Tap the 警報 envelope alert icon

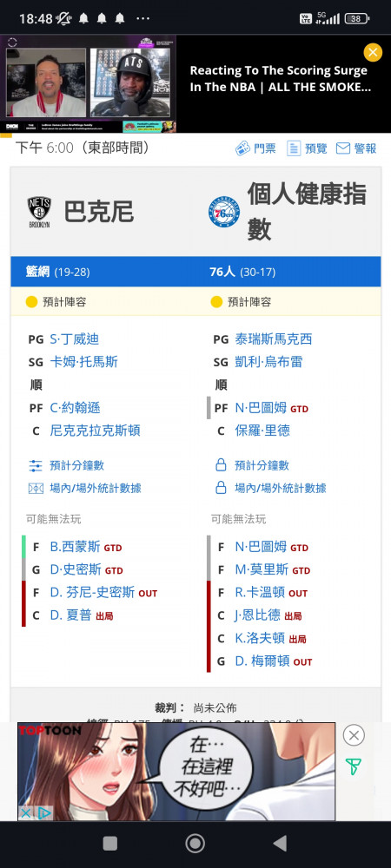[x=343, y=148]
